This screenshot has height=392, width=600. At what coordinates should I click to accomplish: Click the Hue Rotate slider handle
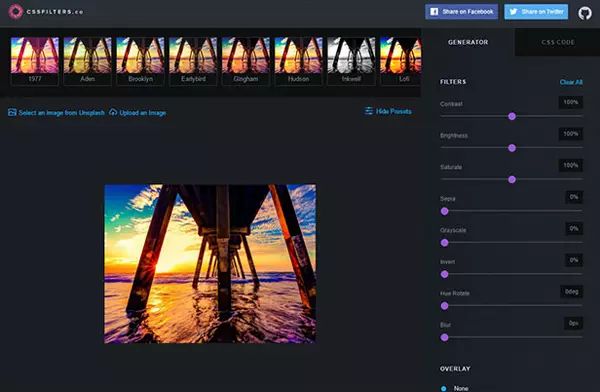pyautogui.click(x=445, y=306)
